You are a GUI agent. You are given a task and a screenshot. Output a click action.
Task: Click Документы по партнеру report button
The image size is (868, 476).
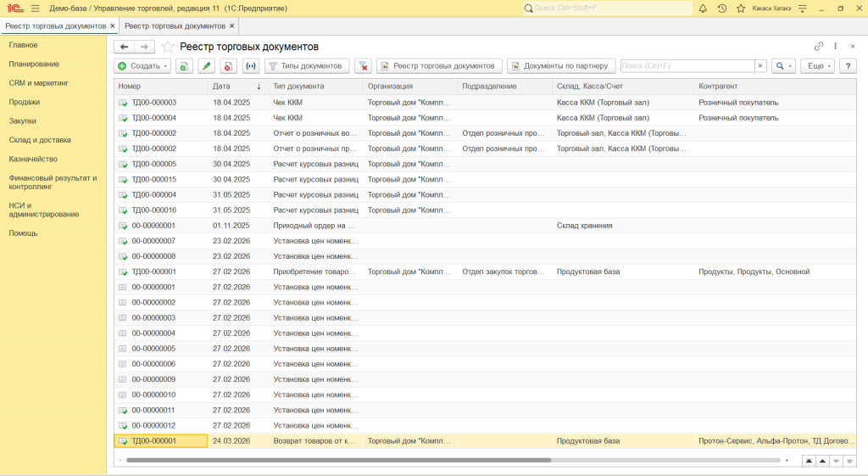(x=561, y=66)
